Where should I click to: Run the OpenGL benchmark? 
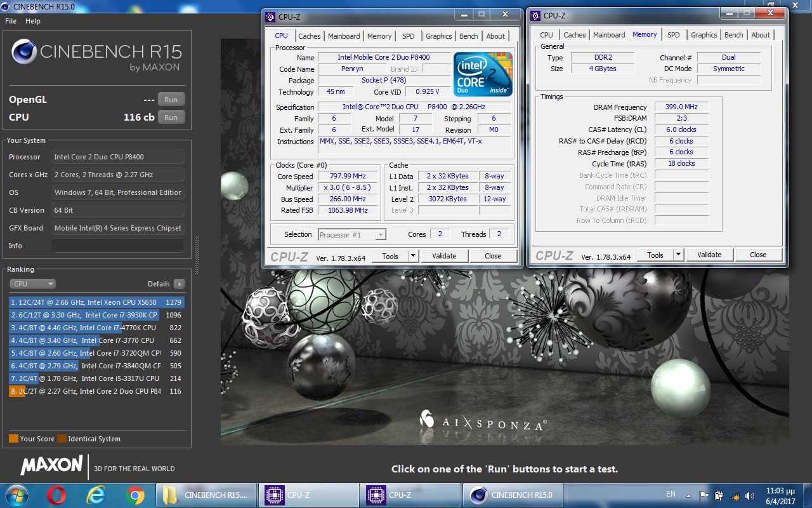coord(171,100)
